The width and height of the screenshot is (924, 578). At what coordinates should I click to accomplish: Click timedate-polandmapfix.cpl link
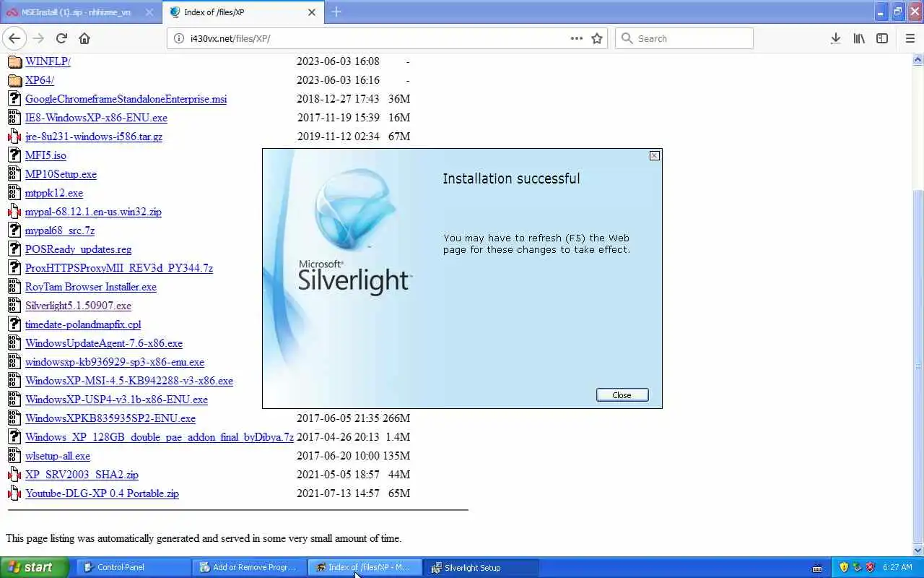83,324
